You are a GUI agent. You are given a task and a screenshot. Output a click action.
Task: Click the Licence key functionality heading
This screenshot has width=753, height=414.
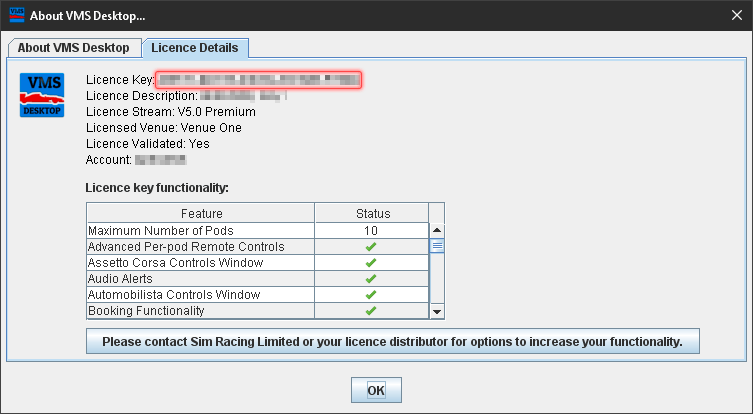click(157, 188)
